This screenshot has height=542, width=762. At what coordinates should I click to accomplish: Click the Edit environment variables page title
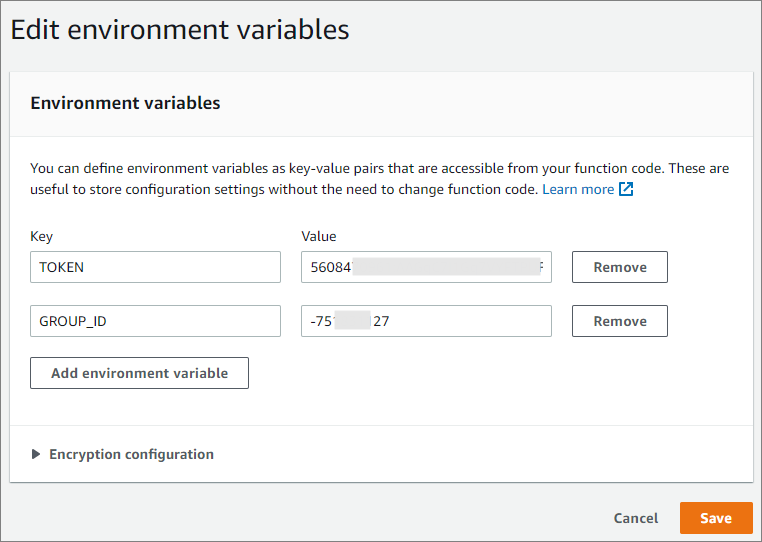point(180,30)
